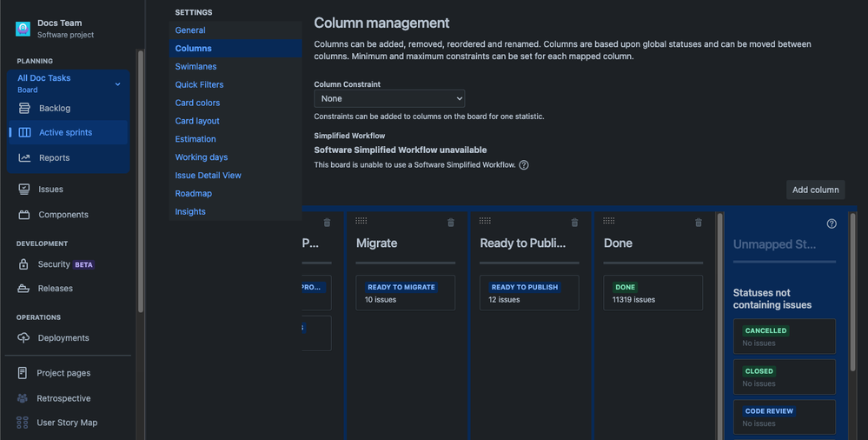Click the Docs Team project avatar
The image size is (868, 440).
(x=23, y=29)
